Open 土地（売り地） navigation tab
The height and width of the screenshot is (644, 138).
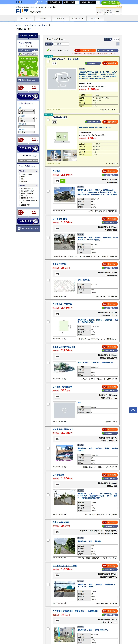60,18
